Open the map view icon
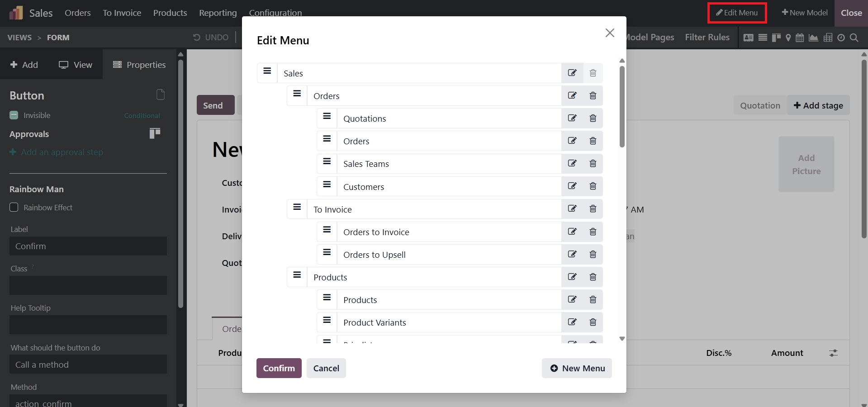 pos(788,38)
